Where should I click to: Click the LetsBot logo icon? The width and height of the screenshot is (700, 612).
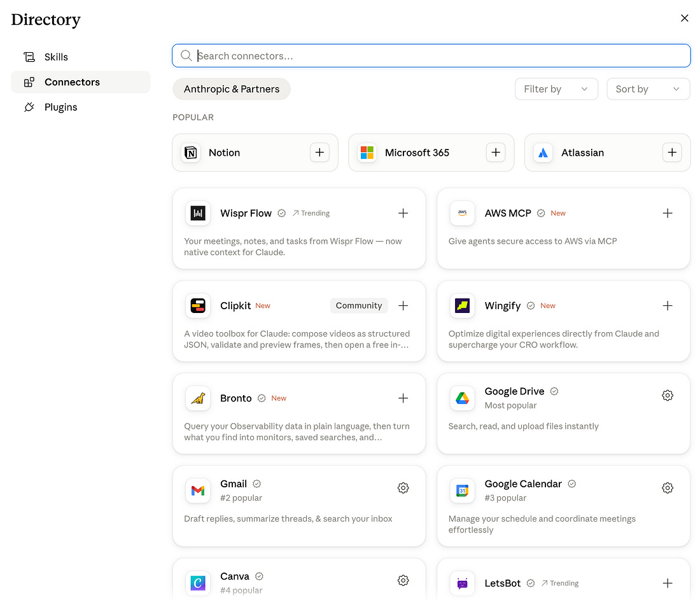pos(462,583)
